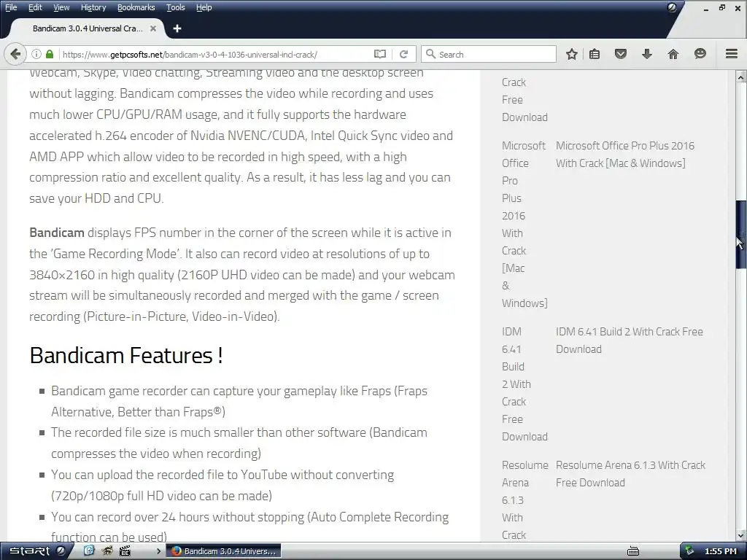Reload the page with the refresh icon
Screen dimensions: 747x560
click(403, 54)
